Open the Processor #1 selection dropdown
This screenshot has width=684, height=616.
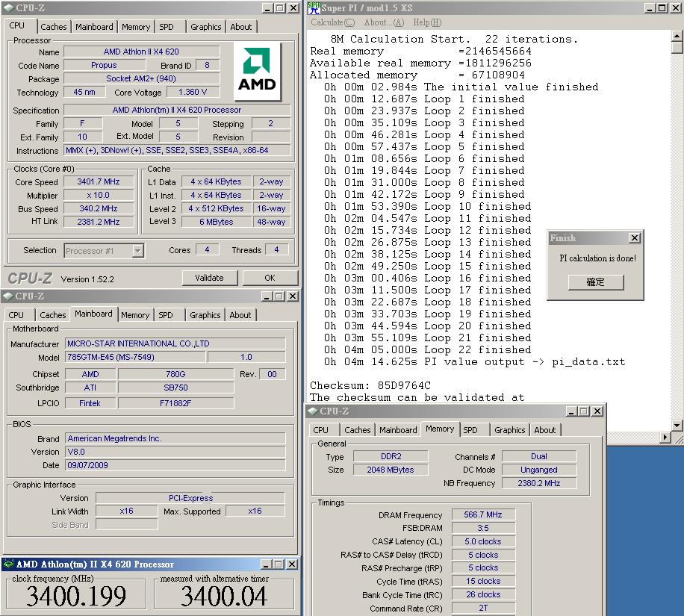[137, 251]
